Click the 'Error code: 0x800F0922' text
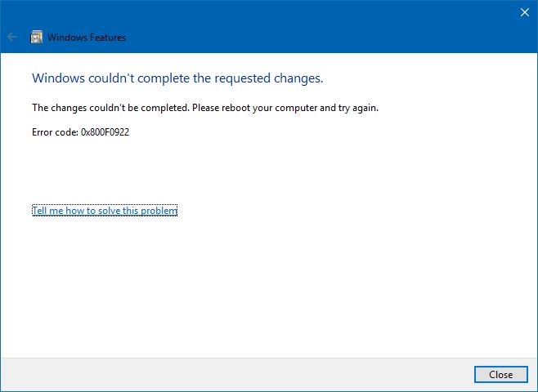Image resolution: width=538 pixels, height=392 pixels. pos(81,132)
